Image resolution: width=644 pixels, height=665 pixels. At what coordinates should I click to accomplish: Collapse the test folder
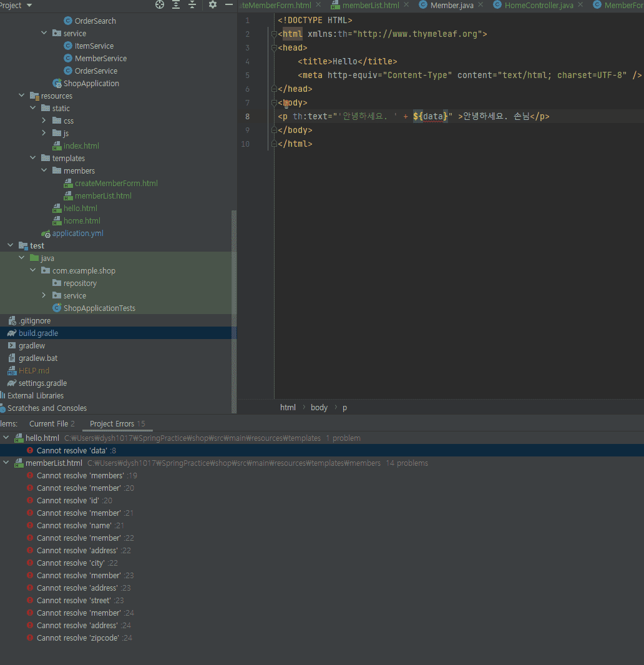coord(11,245)
